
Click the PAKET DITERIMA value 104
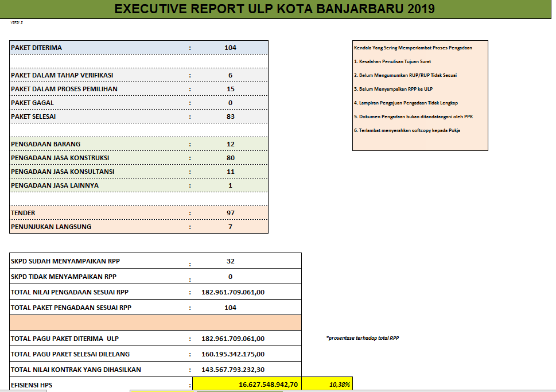pos(230,48)
